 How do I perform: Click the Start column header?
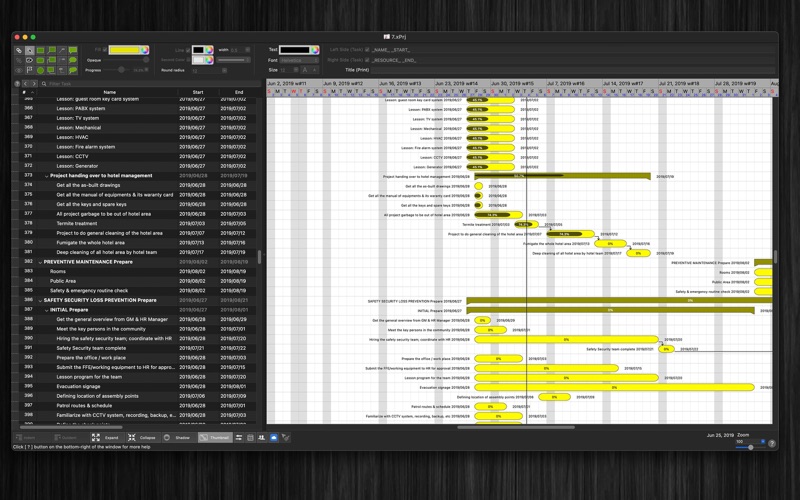[x=198, y=92]
